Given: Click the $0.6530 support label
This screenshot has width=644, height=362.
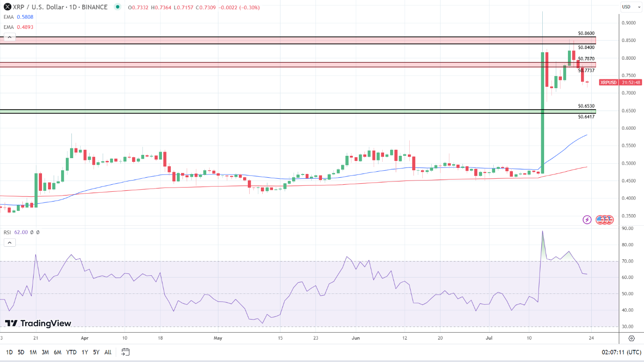Looking at the screenshot, I should [x=586, y=106].
